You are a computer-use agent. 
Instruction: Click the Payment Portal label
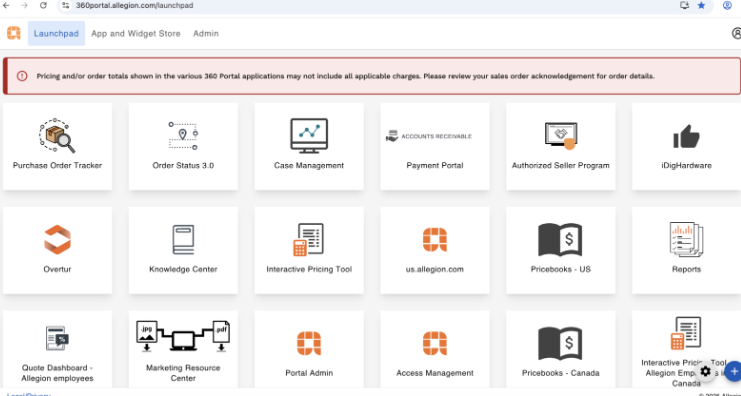pos(435,165)
